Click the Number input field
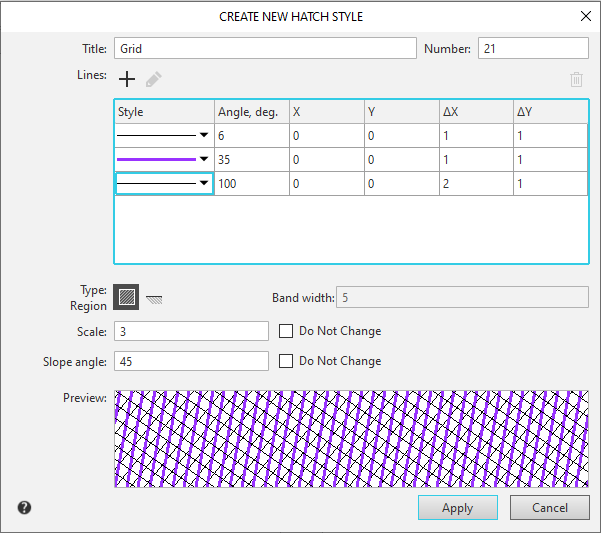Viewport: 601px width, 533px height. coord(532,48)
